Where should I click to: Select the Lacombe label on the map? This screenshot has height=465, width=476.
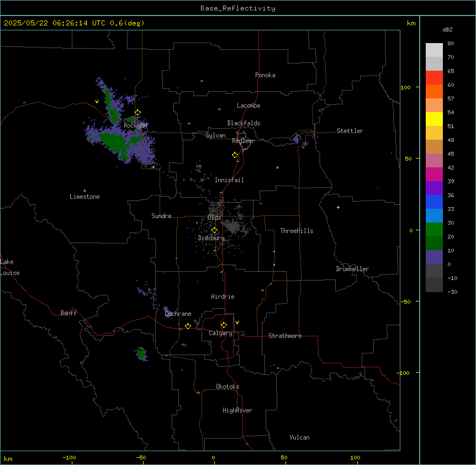point(248,105)
